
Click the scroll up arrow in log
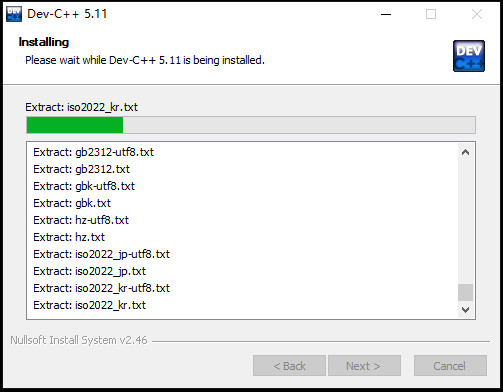(x=465, y=152)
